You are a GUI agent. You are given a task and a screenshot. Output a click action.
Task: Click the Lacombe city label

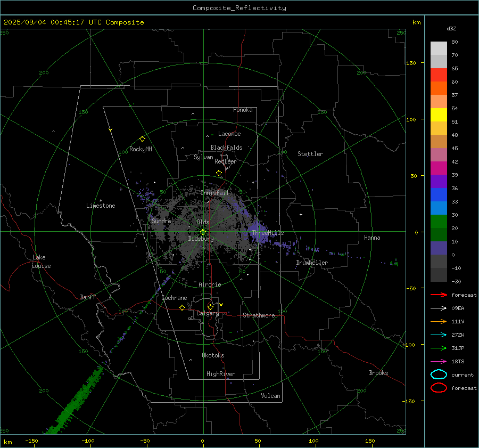(229, 134)
